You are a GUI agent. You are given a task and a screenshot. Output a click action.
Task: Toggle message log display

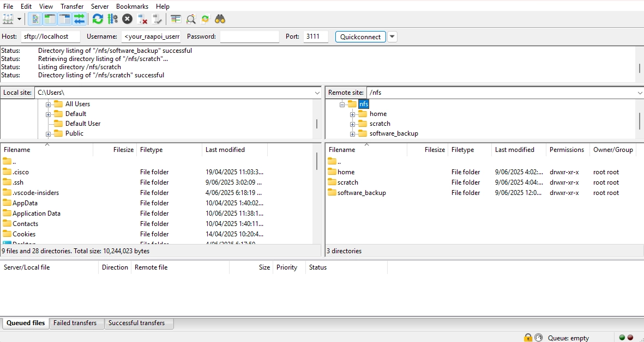[x=35, y=19]
